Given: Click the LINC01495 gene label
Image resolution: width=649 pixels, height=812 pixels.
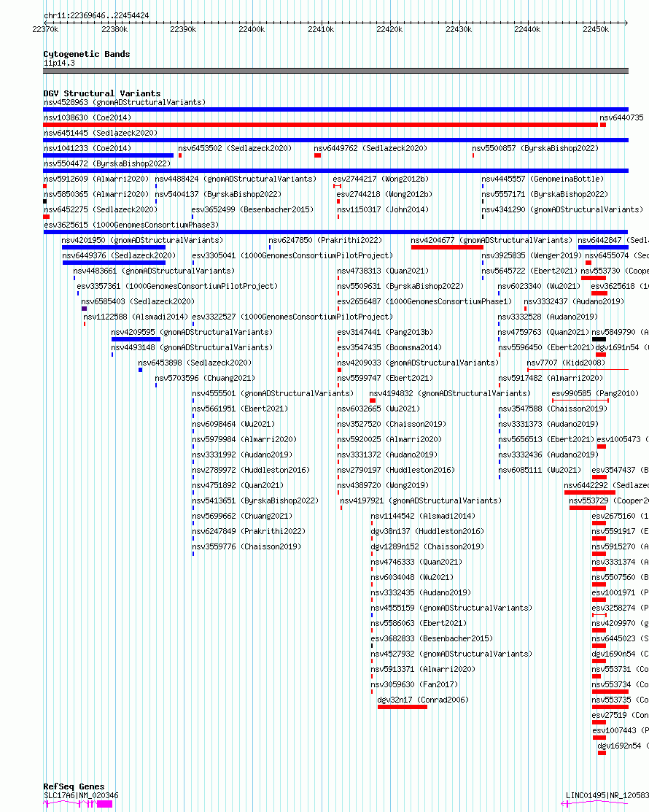Looking at the screenshot, I should tap(607, 795).
